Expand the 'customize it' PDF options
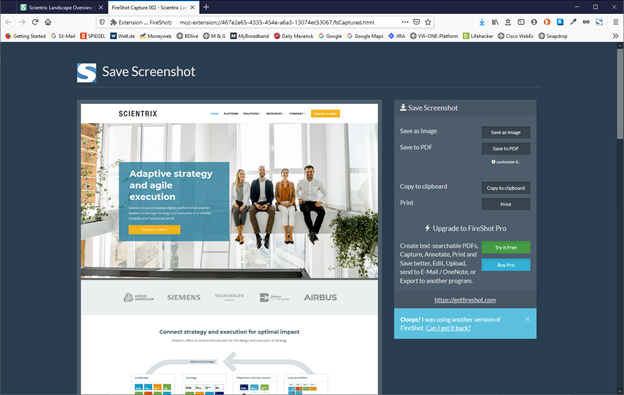 505,162
